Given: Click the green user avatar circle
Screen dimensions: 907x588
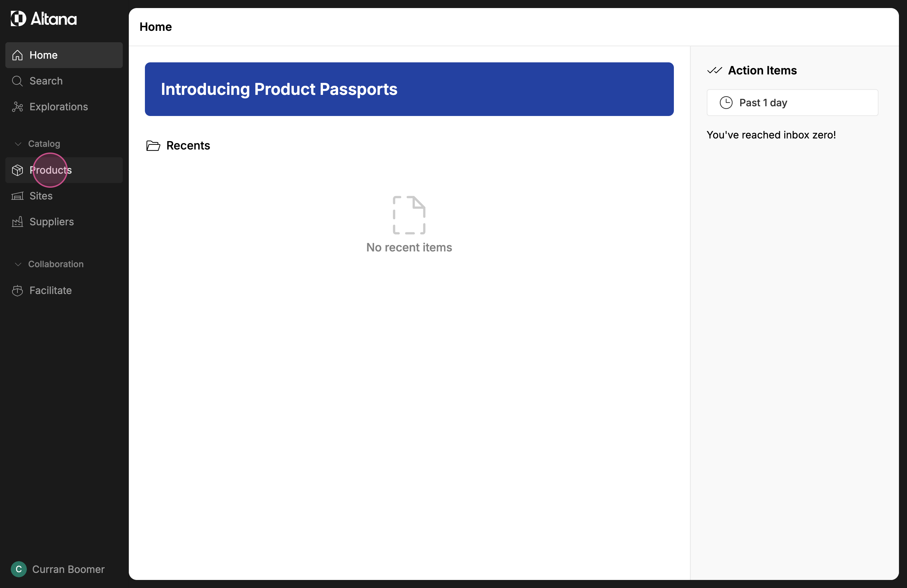Looking at the screenshot, I should [19, 569].
